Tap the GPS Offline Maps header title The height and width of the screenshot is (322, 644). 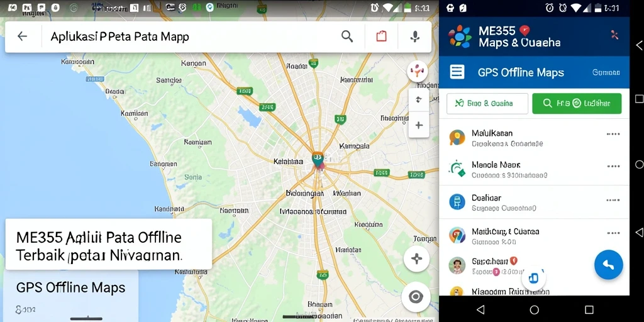click(x=521, y=73)
